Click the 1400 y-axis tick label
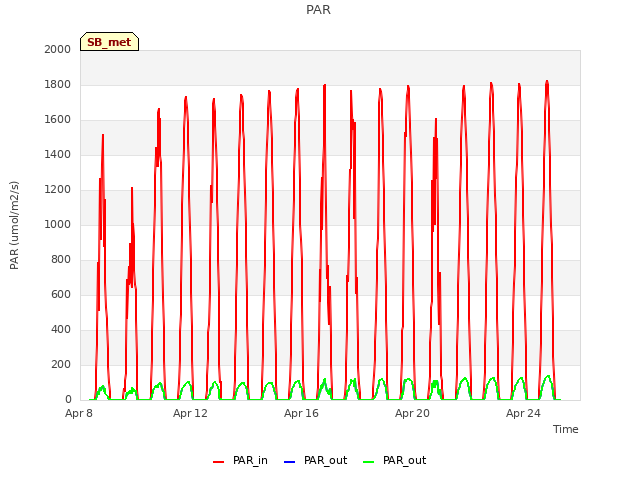Screen dimensions: 640x480 pos(58,154)
